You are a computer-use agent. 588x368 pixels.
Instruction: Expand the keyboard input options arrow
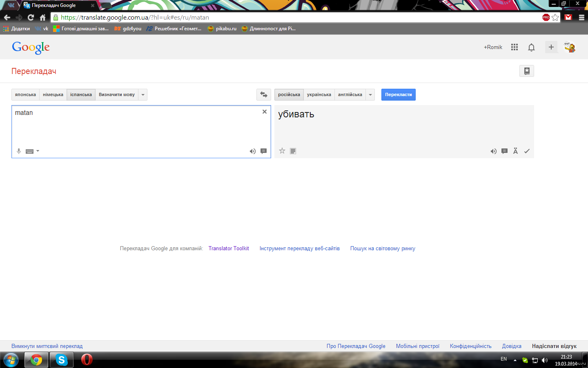(38, 151)
